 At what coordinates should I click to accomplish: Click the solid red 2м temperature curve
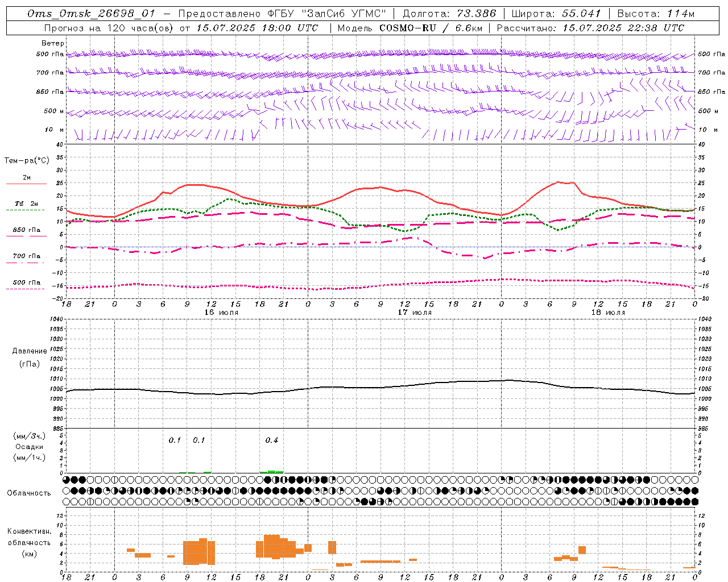point(380,188)
